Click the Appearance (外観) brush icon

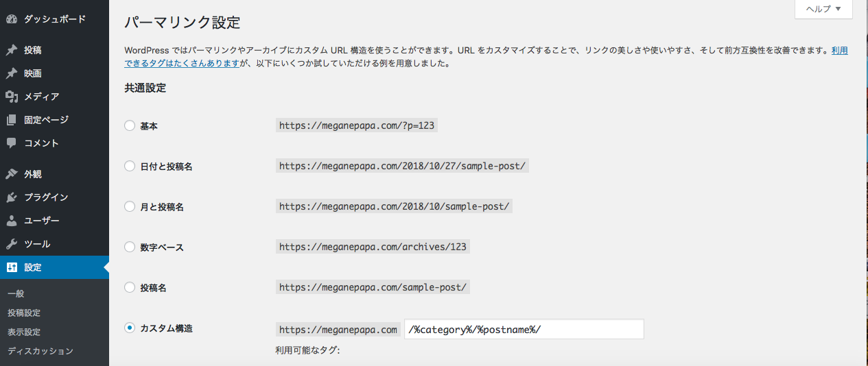[12, 174]
